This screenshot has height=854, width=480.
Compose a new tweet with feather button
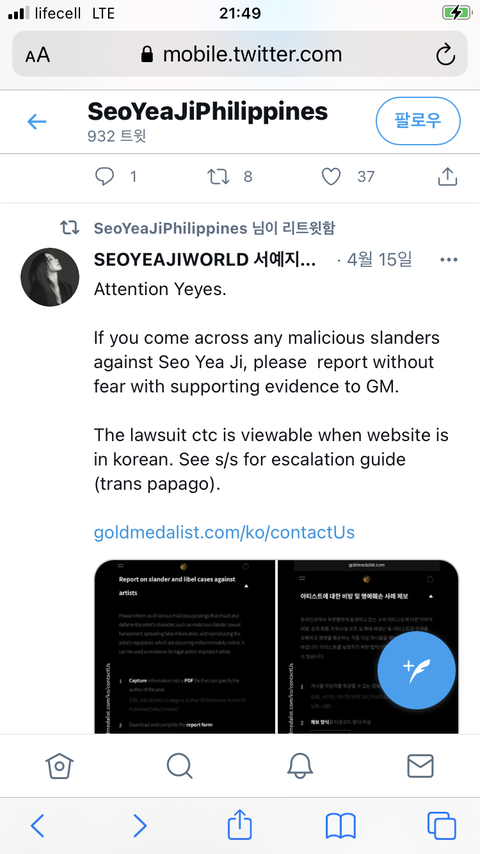[x=416, y=669]
